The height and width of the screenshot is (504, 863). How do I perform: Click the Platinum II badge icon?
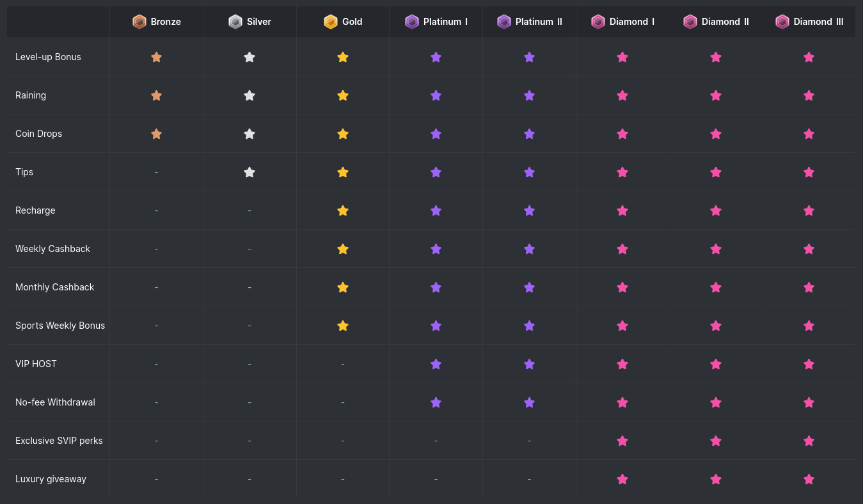[x=504, y=22]
